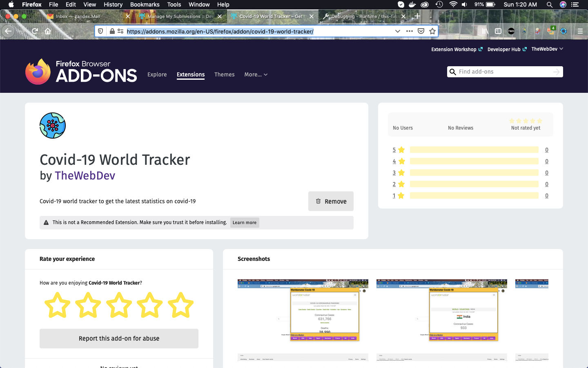Open macOS Spotlight search

[x=550, y=4]
